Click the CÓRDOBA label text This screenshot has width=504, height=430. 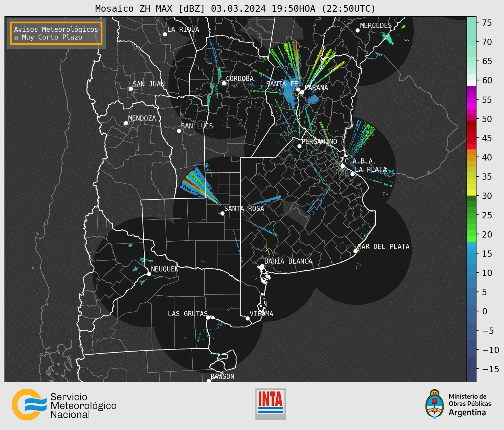[x=240, y=78]
